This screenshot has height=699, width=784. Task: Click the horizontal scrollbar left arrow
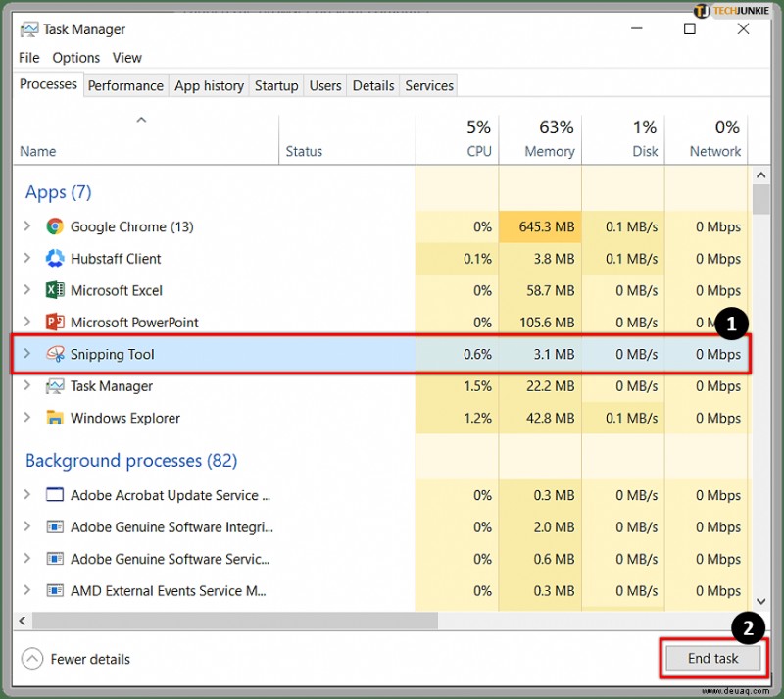(23, 621)
